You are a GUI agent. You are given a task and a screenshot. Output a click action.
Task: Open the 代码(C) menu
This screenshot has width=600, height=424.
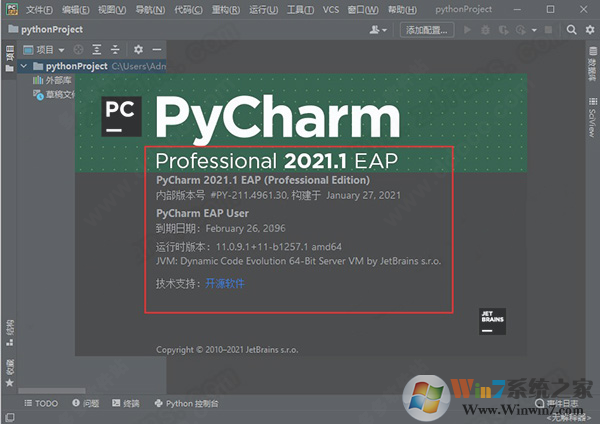[x=188, y=10]
